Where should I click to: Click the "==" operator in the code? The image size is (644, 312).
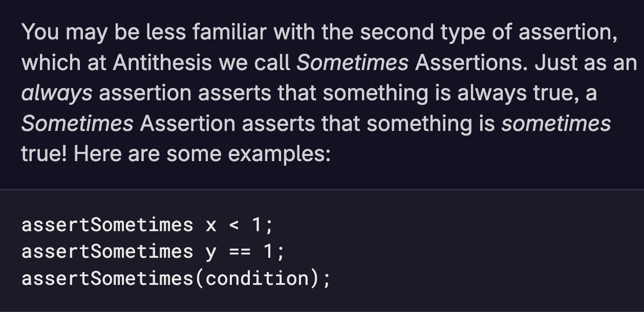pyautogui.click(x=240, y=252)
